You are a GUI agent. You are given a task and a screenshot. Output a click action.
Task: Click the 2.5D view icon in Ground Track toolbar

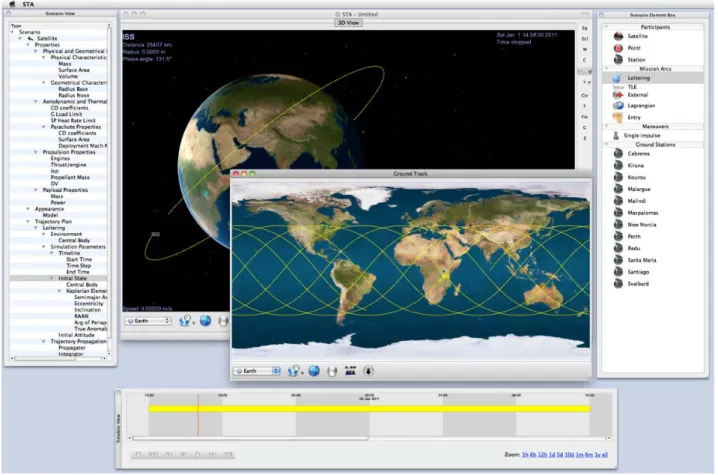click(350, 371)
